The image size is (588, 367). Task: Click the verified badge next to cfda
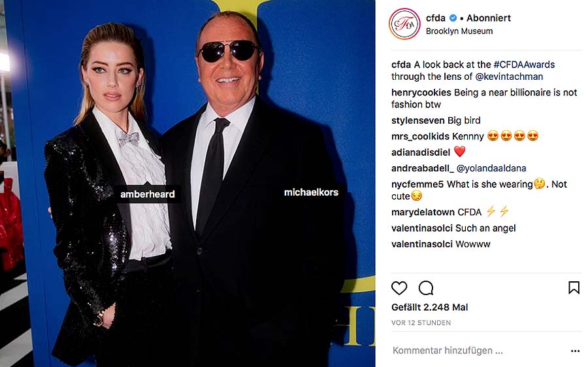tap(453, 18)
